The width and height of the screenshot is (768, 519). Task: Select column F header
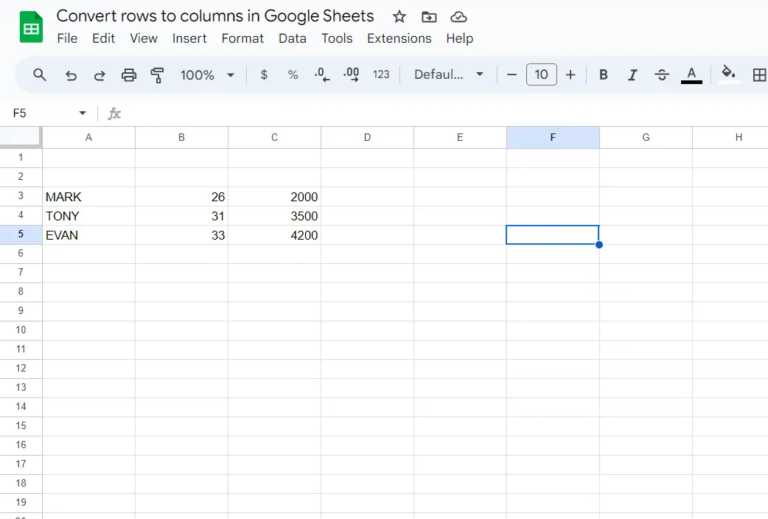(x=553, y=138)
